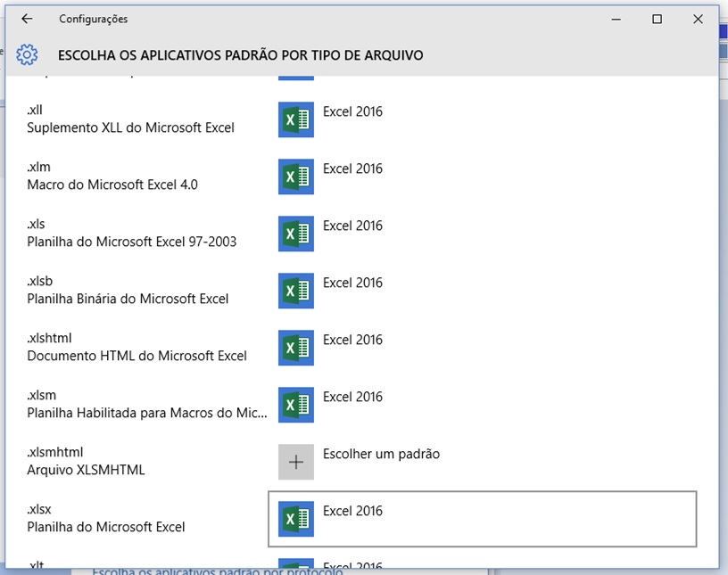
Task: Select .xlshtml file extension label
Action: [49, 339]
